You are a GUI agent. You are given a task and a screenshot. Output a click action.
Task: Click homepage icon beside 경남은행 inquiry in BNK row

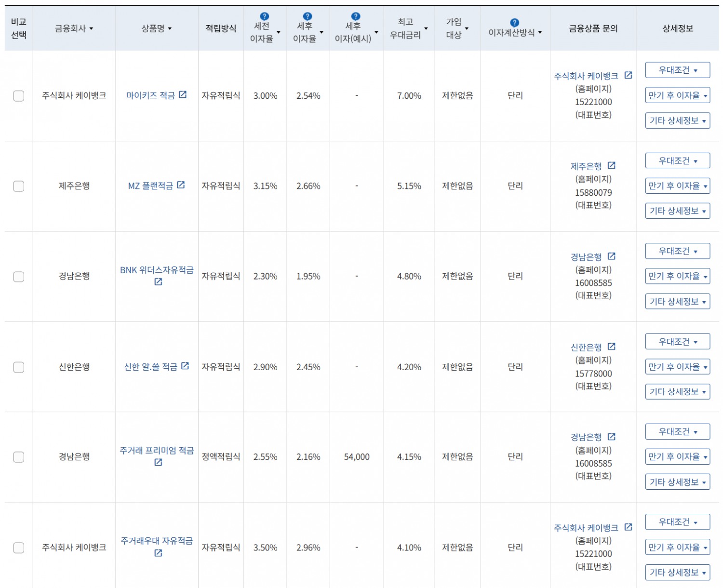click(612, 256)
